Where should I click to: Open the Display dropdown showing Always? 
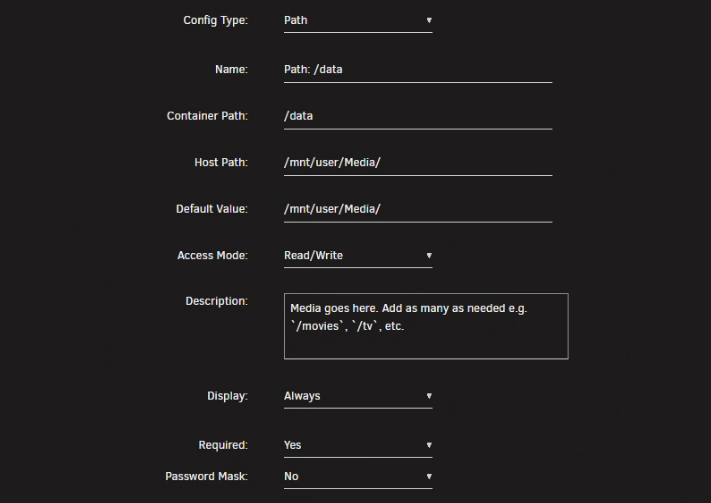(358, 396)
